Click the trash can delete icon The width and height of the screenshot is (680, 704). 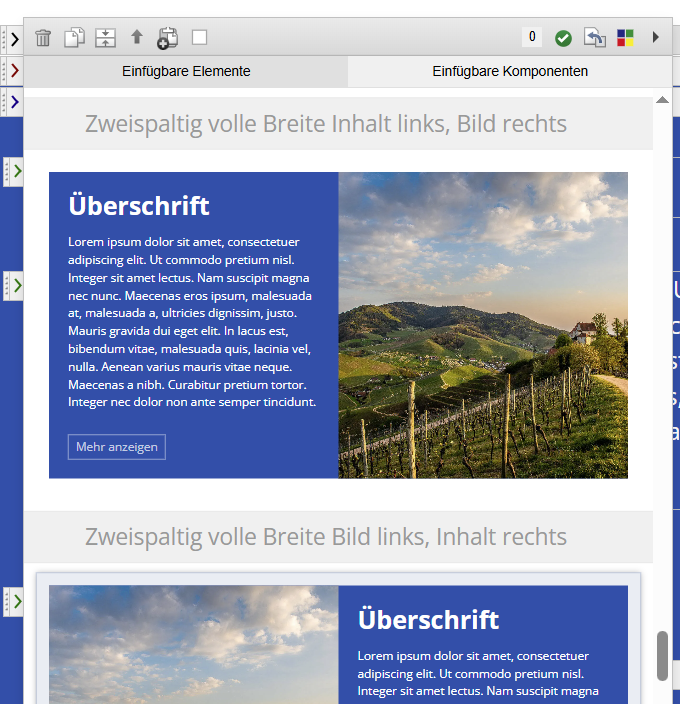click(43, 38)
